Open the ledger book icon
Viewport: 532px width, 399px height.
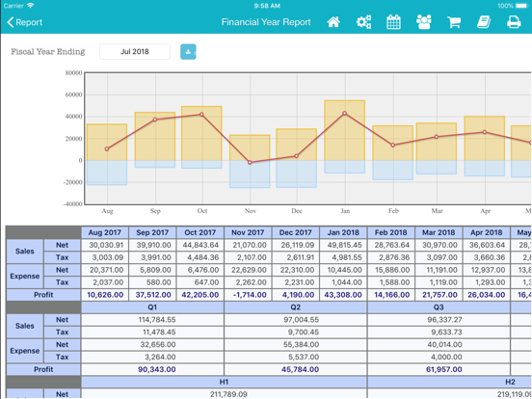[x=484, y=22]
